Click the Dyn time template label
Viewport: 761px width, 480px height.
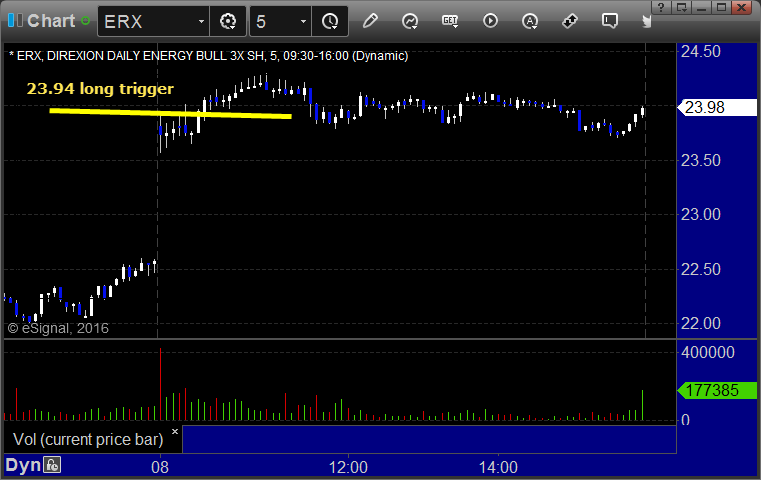23,465
